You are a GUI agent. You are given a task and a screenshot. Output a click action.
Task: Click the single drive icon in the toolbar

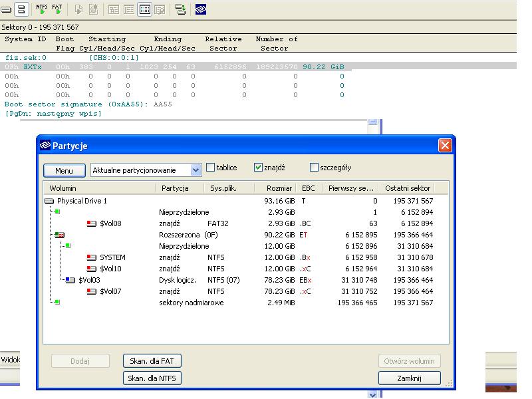tap(6, 10)
